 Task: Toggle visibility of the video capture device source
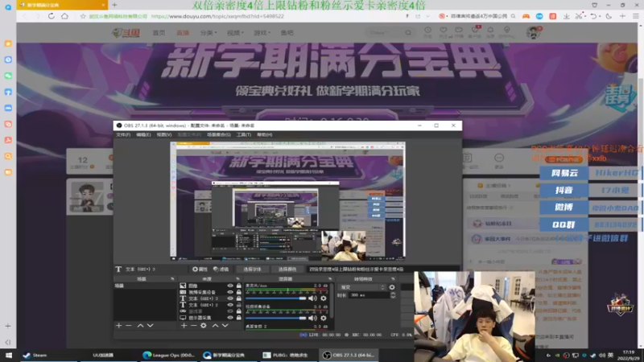[x=230, y=292]
